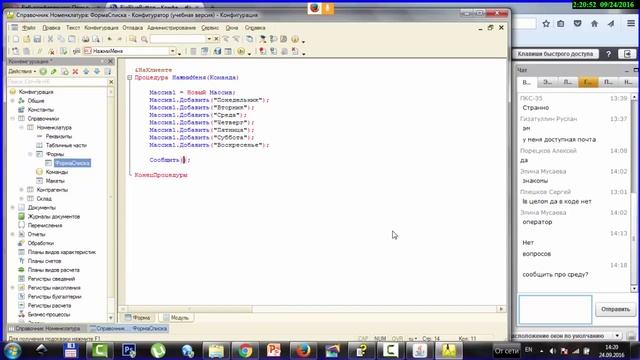Switch to the Модуль tab

point(176,318)
